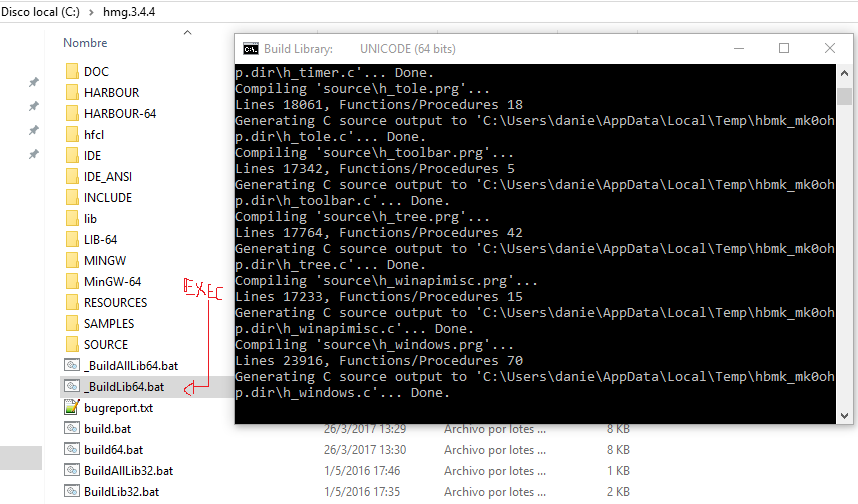
Task: Select the INCLUDE folder icon
Action: 72,198
